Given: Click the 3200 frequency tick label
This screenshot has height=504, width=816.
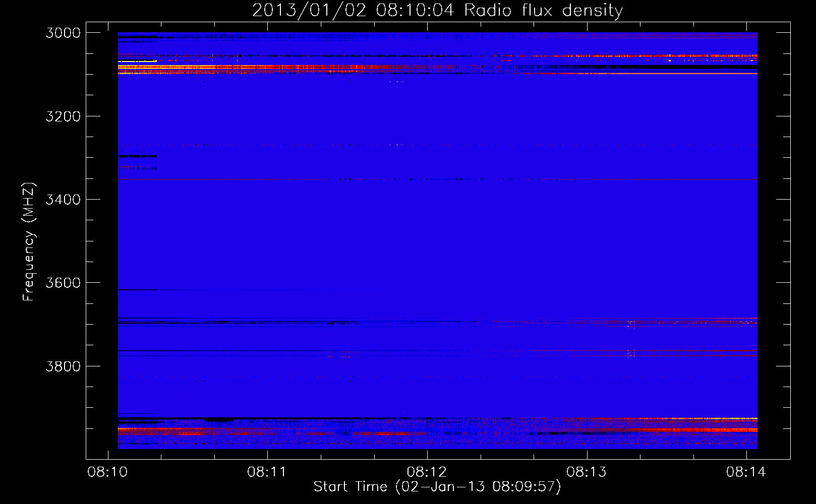Looking at the screenshot, I should [63, 116].
